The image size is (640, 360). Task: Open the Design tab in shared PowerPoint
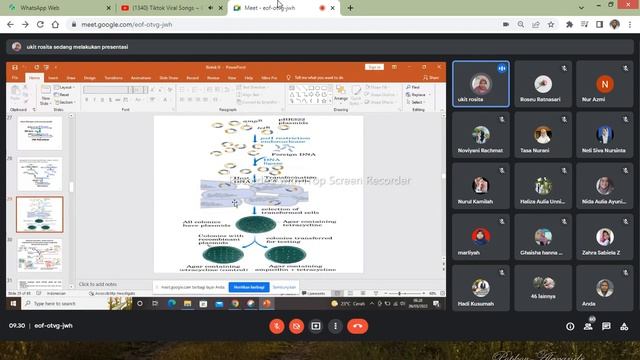point(90,78)
